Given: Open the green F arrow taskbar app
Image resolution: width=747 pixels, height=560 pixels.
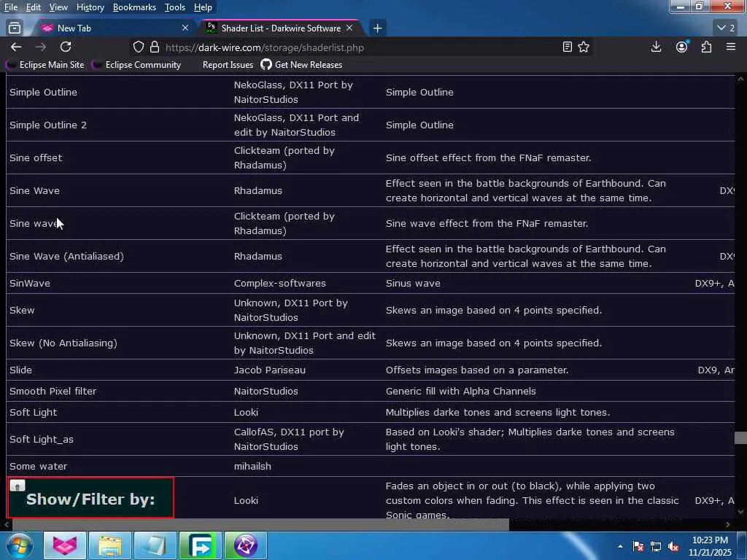Looking at the screenshot, I should coord(201,545).
